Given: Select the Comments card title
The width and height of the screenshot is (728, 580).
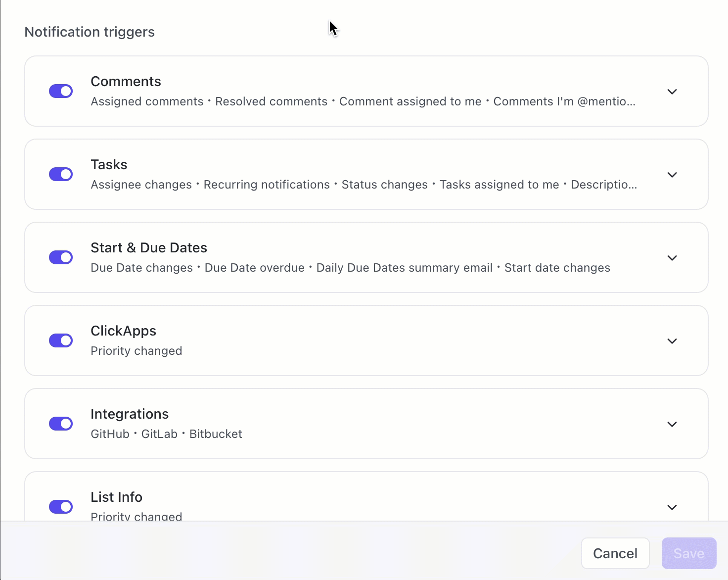Looking at the screenshot, I should 126,81.
